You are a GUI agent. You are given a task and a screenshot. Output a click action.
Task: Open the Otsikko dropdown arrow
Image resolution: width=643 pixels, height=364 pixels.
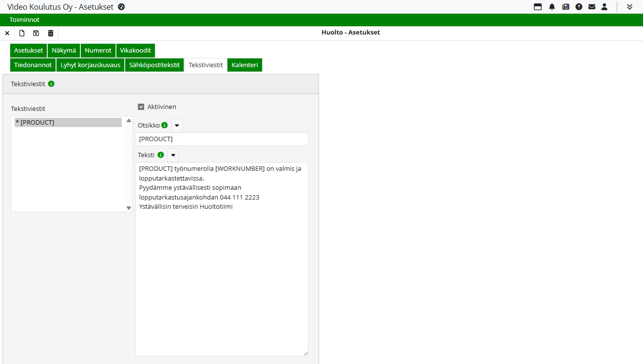[x=177, y=126]
